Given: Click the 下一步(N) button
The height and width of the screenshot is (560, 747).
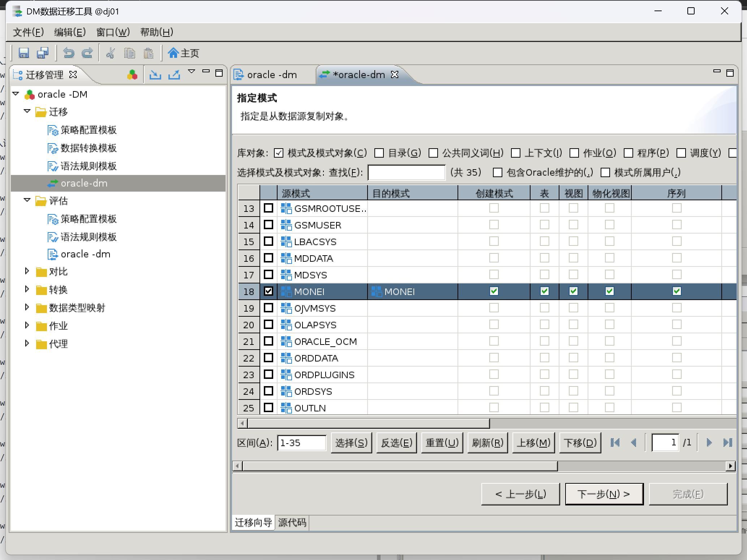Looking at the screenshot, I should (604, 494).
